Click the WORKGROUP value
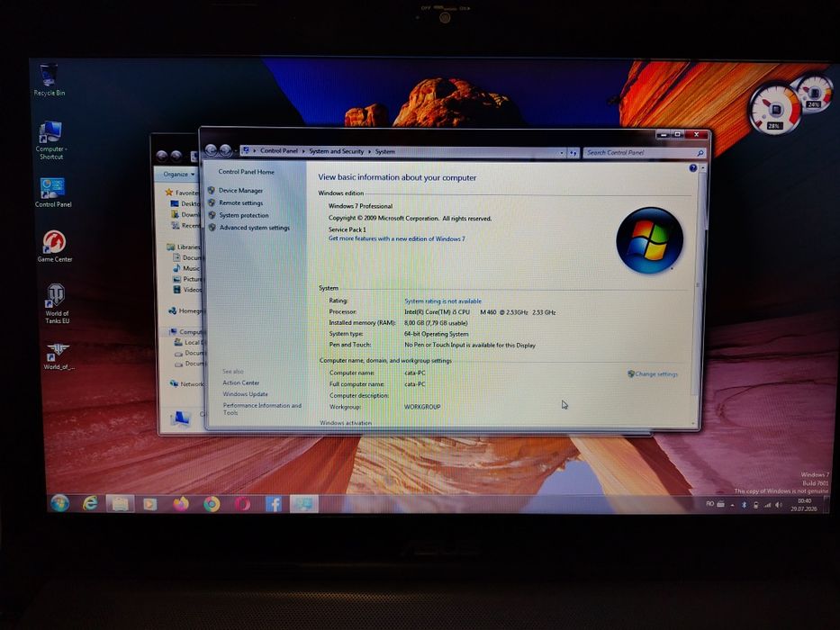The width and height of the screenshot is (840, 630). [422, 407]
